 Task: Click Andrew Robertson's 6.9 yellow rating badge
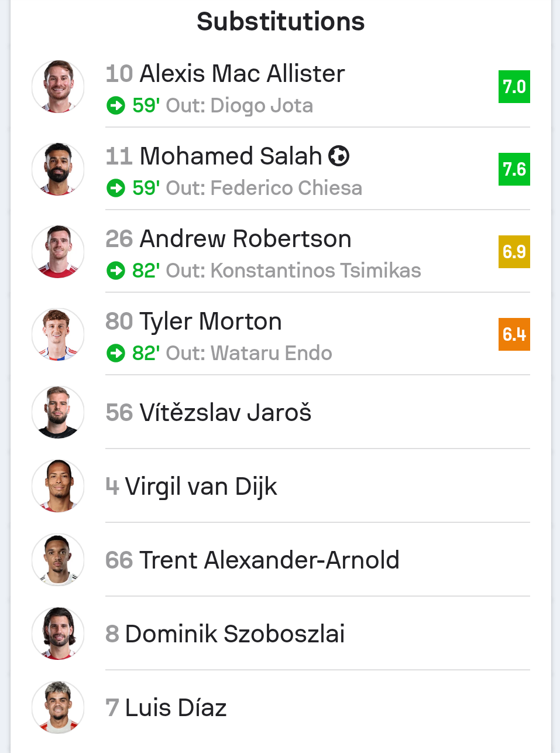pos(514,252)
